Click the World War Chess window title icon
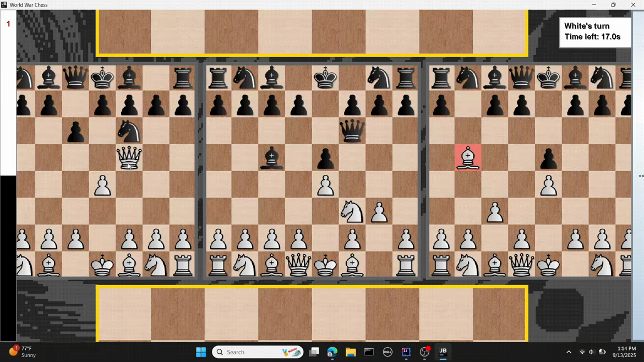The height and width of the screenshot is (362, 644). pyautogui.click(x=4, y=4)
